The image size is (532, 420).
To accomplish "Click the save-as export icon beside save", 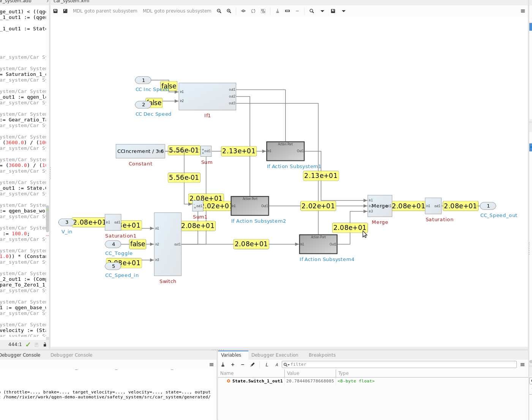I will [65, 11].
